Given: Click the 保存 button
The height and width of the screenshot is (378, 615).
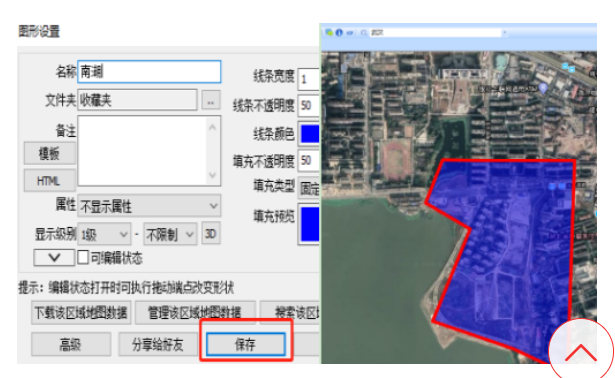Looking at the screenshot, I should coord(246,344).
